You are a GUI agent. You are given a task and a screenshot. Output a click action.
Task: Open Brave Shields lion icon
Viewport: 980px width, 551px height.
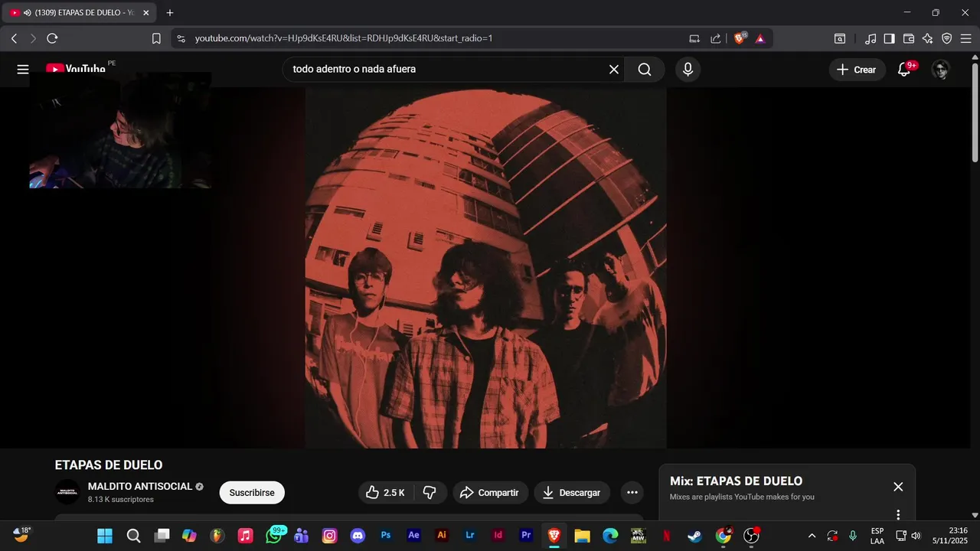point(740,38)
